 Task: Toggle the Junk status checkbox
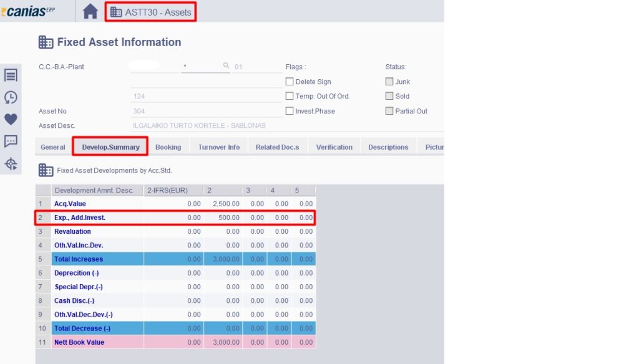pos(389,82)
